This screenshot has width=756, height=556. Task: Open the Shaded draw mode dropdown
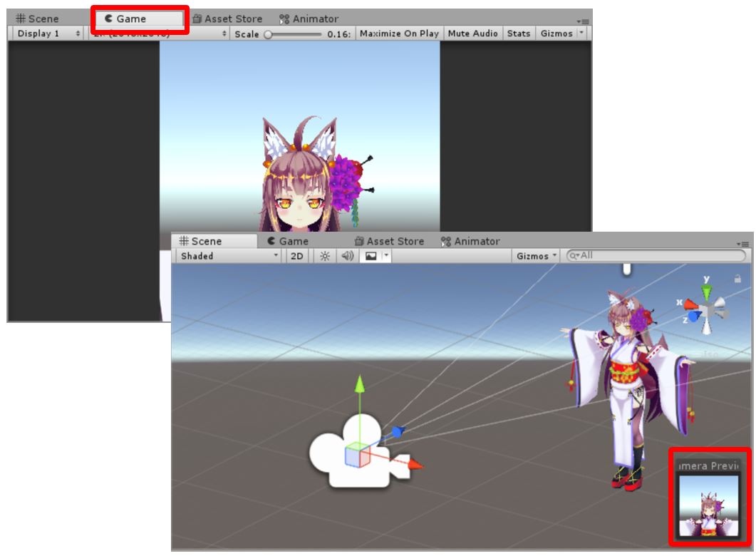pyautogui.click(x=229, y=256)
